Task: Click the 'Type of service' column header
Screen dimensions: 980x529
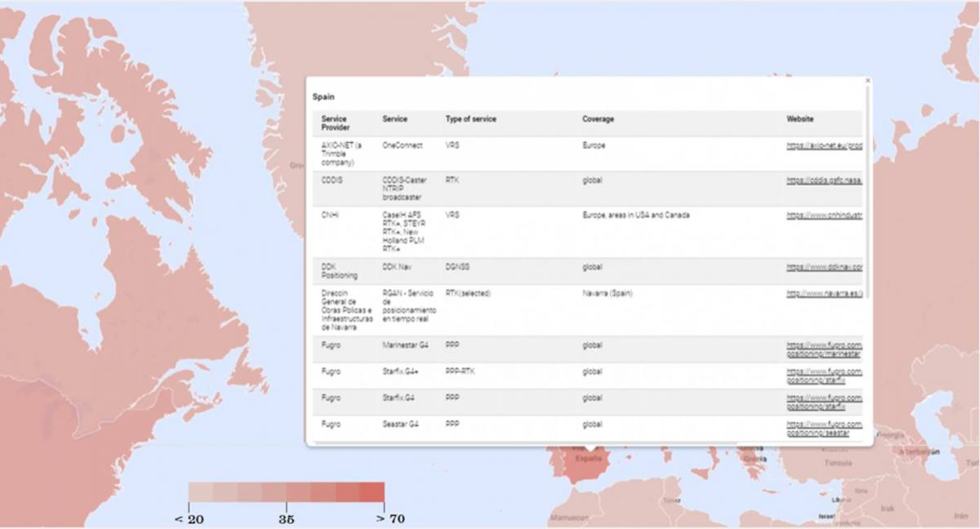Action: pyautogui.click(x=470, y=119)
